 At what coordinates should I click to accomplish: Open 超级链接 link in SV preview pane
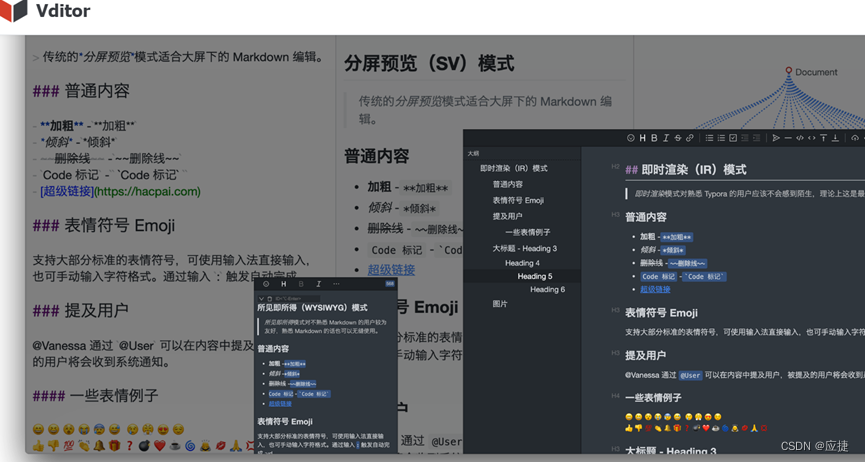click(x=391, y=270)
